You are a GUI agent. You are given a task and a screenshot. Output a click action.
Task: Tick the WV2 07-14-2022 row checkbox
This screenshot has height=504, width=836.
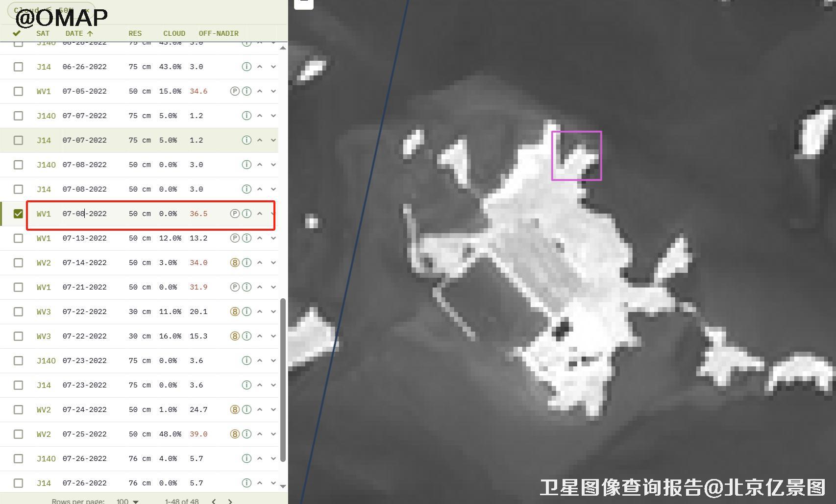[x=18, y=263]
